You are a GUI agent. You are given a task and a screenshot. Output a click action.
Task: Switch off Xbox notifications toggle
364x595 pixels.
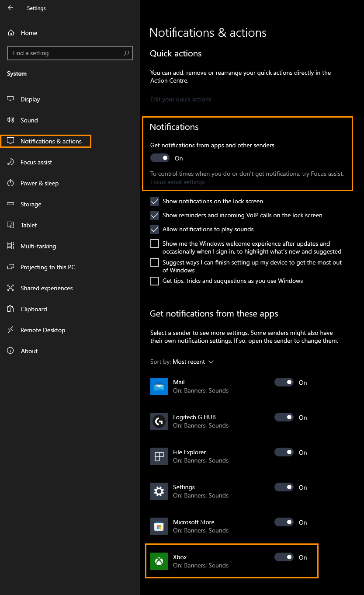coord(284,557)
